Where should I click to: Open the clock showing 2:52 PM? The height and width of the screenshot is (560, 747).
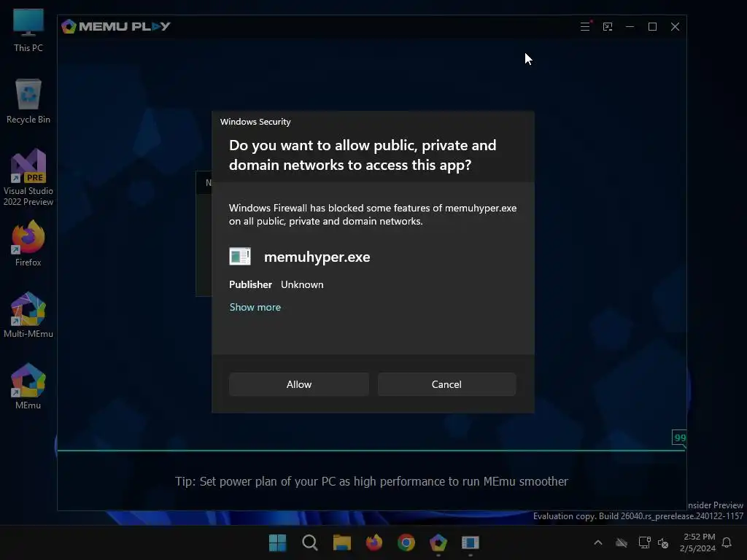pyautogui.click(x=698, y=542)
